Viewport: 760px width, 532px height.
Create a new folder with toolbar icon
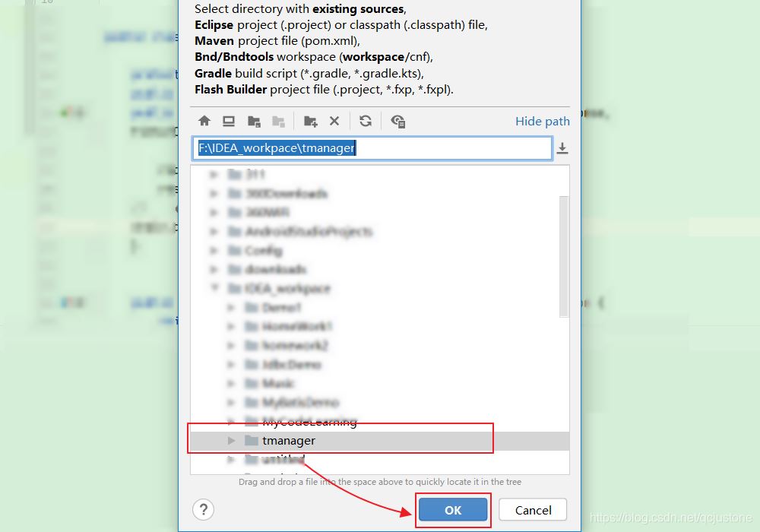[310, 121]
